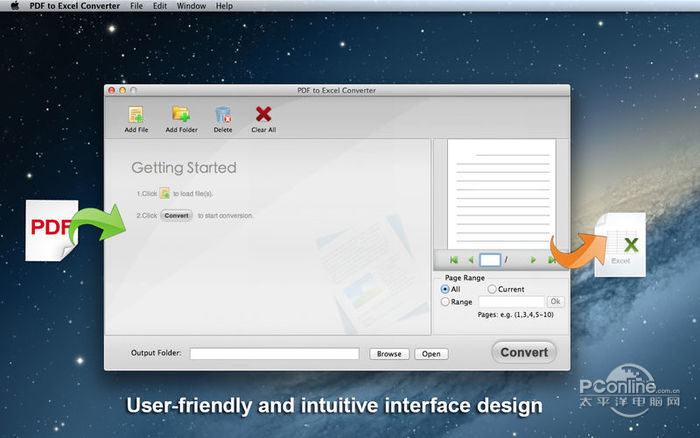This screenshot has width=700, height=438.
Task: Open the Help menu
Action: point(224,6)
